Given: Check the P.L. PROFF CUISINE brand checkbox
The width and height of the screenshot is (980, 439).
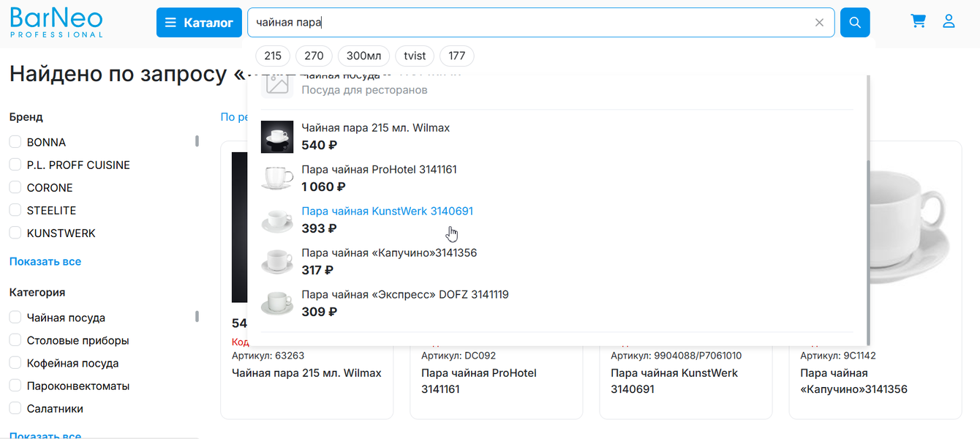Looking at the screenshot, I should pos(15,165).
